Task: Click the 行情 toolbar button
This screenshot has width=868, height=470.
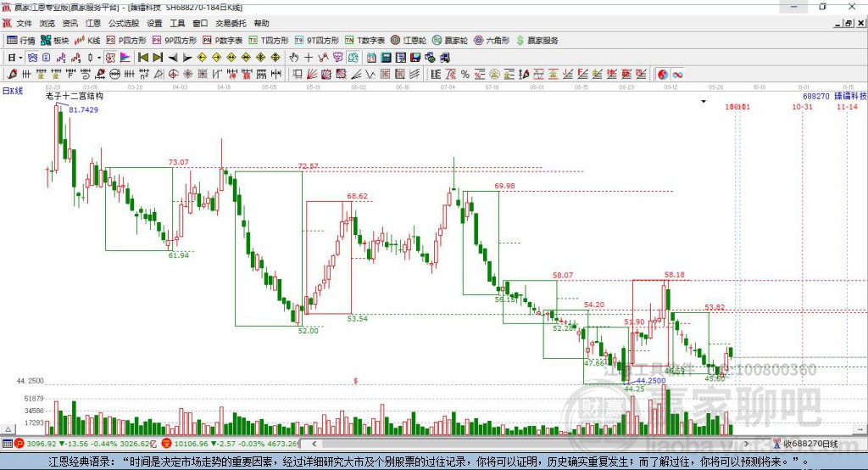Action: tap(21, 41)
